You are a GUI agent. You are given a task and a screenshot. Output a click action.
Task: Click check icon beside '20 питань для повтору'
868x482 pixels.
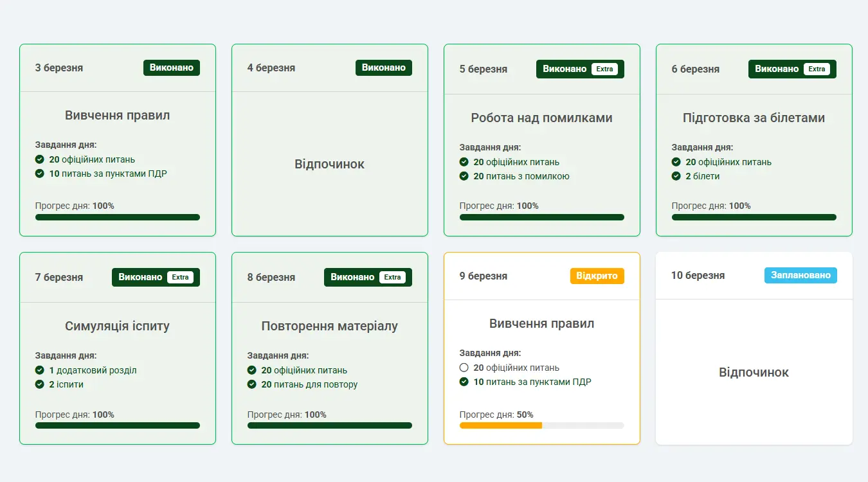point(251,384)
